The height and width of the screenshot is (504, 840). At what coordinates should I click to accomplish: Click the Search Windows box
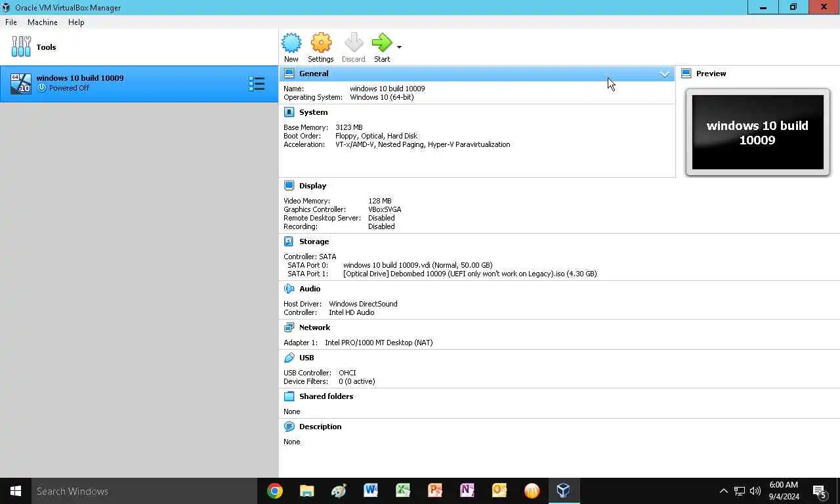[x=144, y=491]
